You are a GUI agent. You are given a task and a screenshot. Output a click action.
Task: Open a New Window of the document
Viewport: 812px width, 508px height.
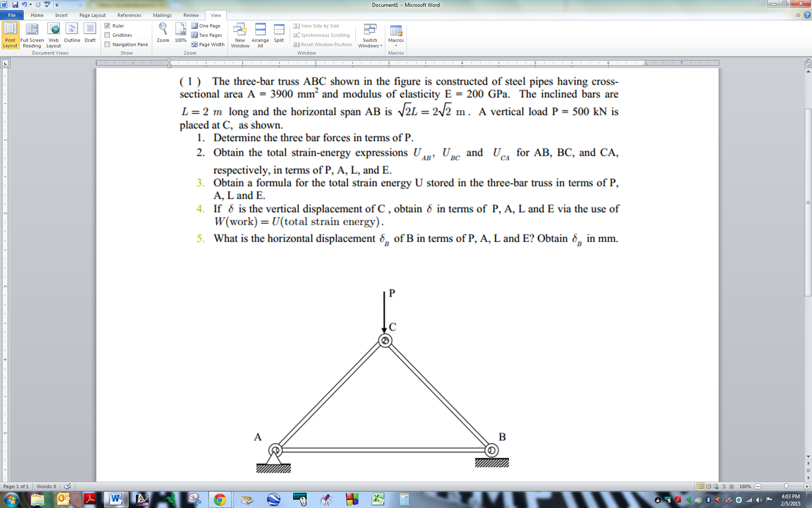tap(240, 35)
